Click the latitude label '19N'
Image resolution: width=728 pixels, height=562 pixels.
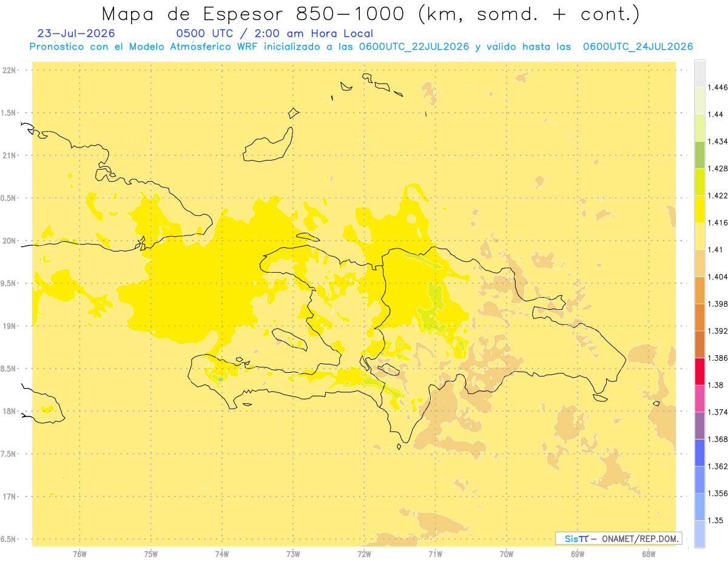point(9,326)
